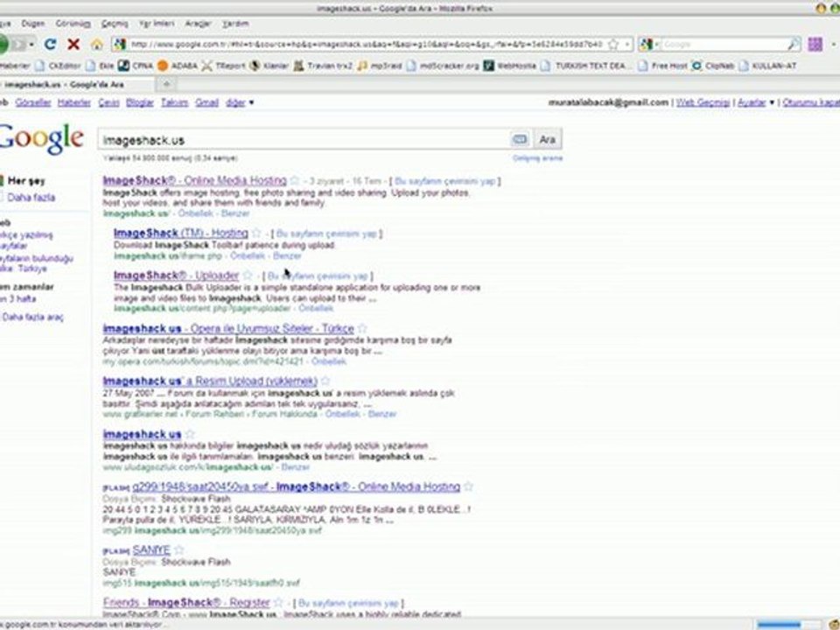Open the Çeviri link in Google top bar

pos(108,102)
